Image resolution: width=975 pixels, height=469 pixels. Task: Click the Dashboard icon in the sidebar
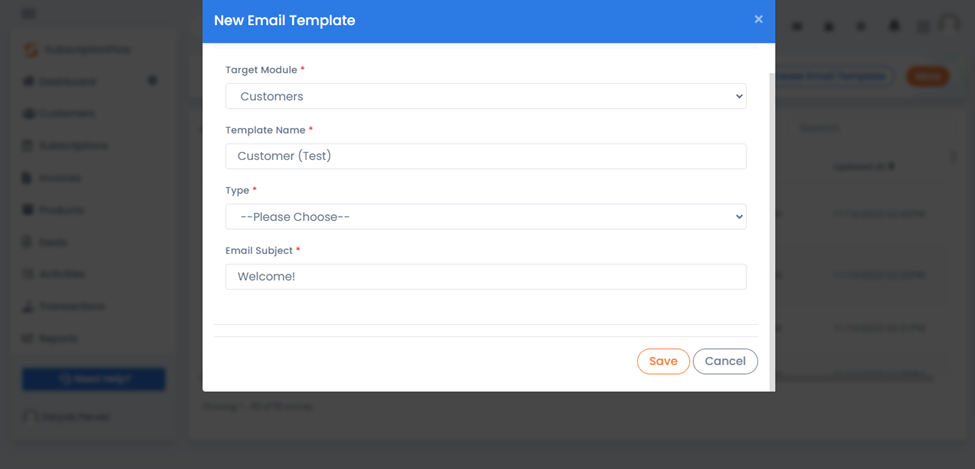(x=27, y=81)
